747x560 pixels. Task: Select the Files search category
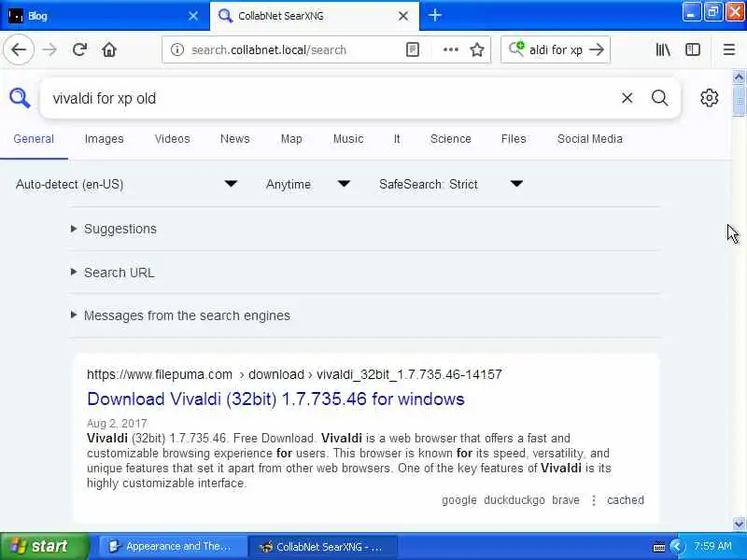(513, 138)
